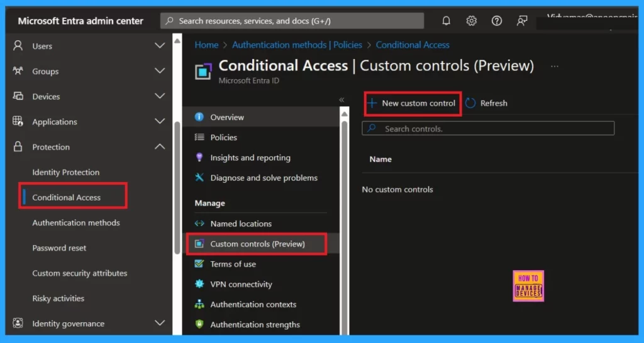This screenshot has width=644, height=343.
Task: Click the Overview info icon
Action: coord(199,117)
